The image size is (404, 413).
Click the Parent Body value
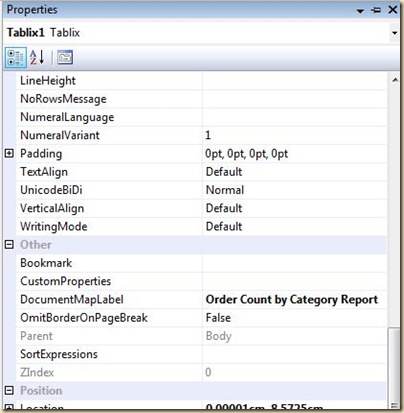[219, 336]
